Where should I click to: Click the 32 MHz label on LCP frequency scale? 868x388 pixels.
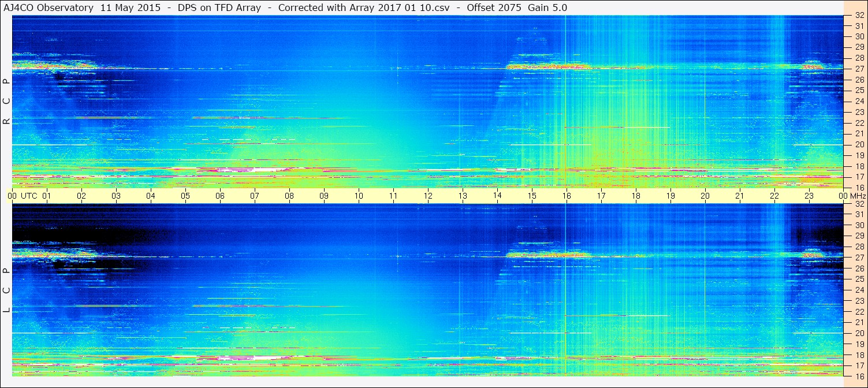(x=859, y=204)
